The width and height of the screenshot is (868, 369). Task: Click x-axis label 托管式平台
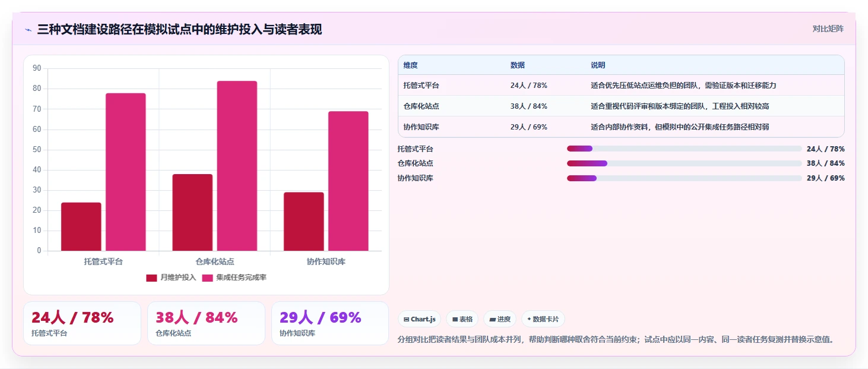[103, 261]
